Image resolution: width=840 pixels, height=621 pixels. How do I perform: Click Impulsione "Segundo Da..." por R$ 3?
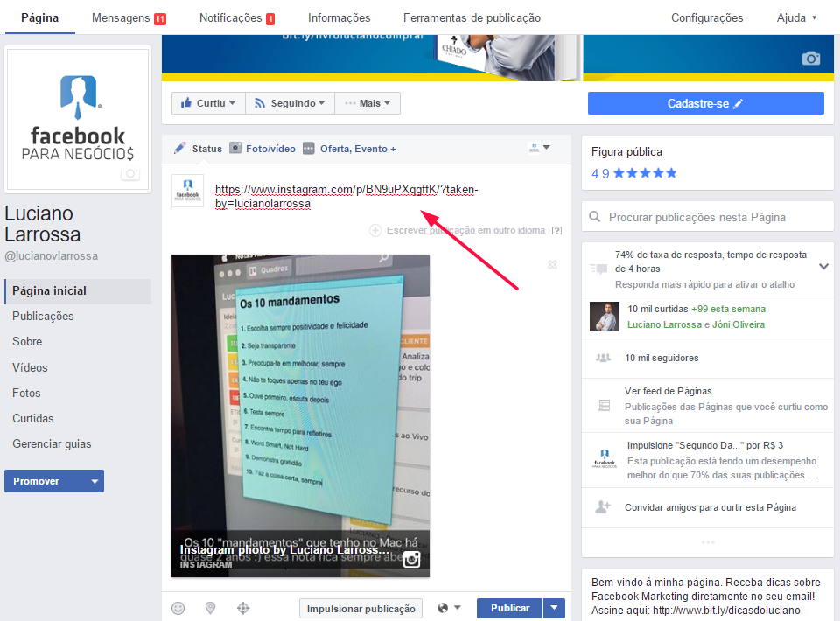(705, 445)
